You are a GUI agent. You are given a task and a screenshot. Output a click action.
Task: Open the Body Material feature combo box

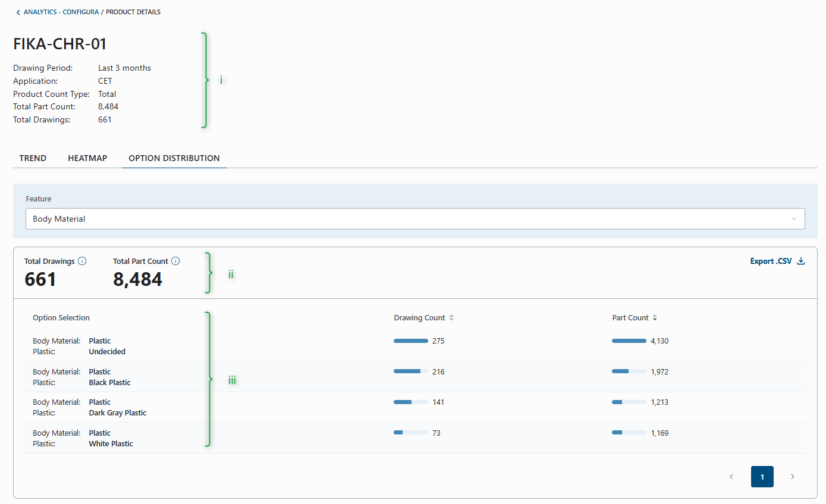point(415,219)
